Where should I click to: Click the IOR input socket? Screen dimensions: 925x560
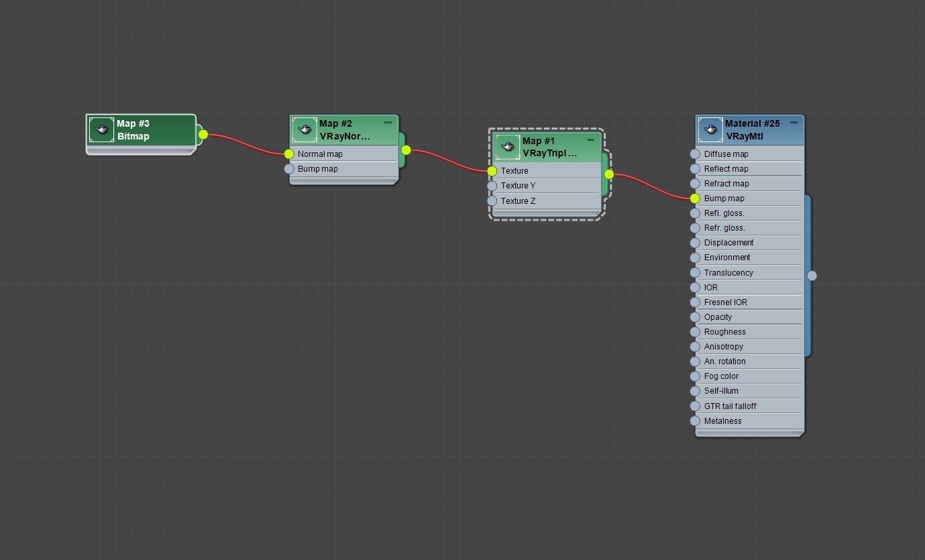pyautogui.click(x=695, y=288)
